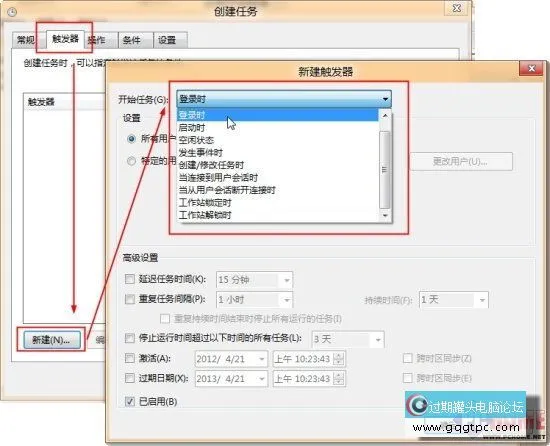The width and height of the screenshot is (550, 446).
Task: Select 启动时 from the list
Action: (x=278, y=127)
